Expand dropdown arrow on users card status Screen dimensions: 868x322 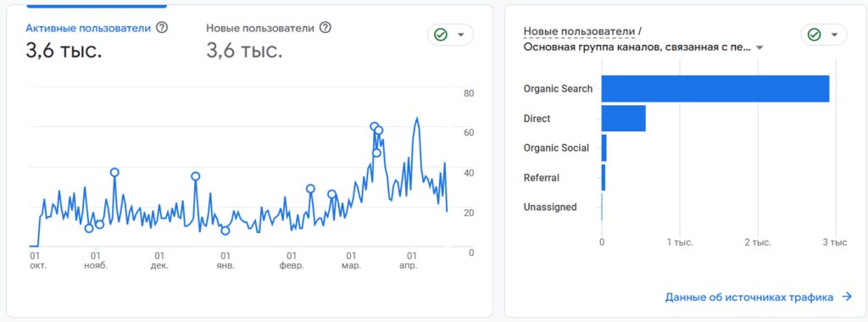tap(460, 35)
